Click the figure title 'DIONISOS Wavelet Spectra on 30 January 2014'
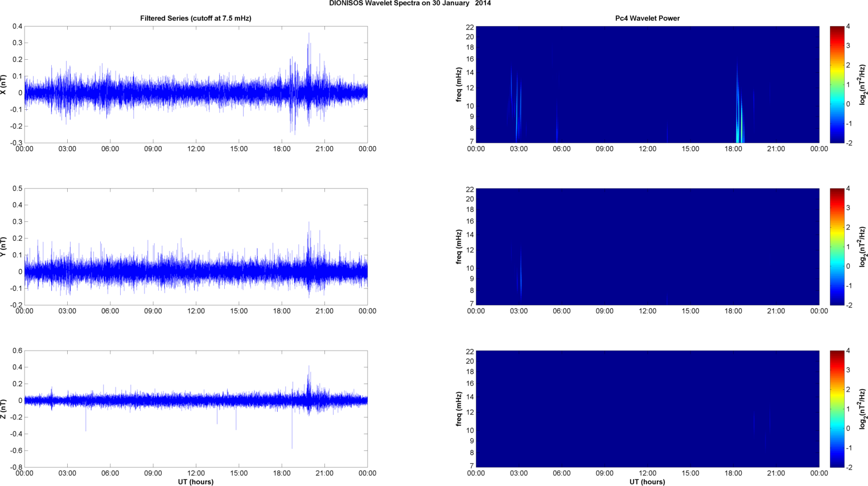Viewport: 868px width, 486px height. 410,3
